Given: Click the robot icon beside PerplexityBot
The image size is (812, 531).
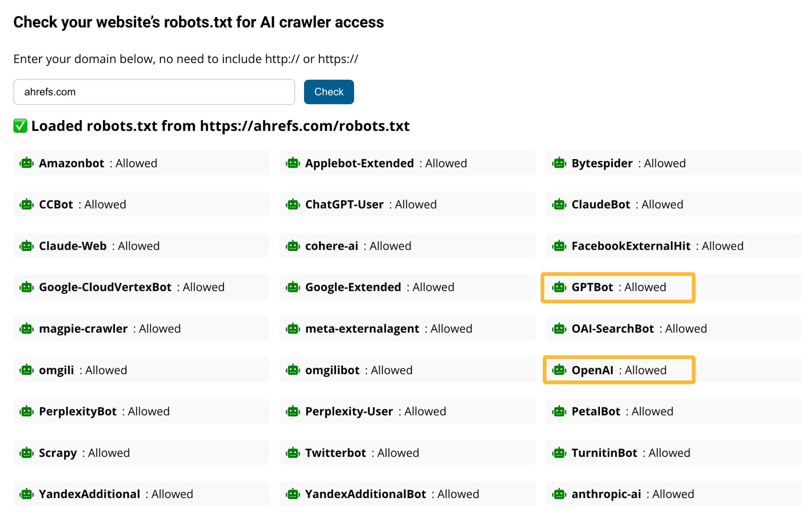Looking at the screenshot, I should pyautogui.click(x=26, y=411).
